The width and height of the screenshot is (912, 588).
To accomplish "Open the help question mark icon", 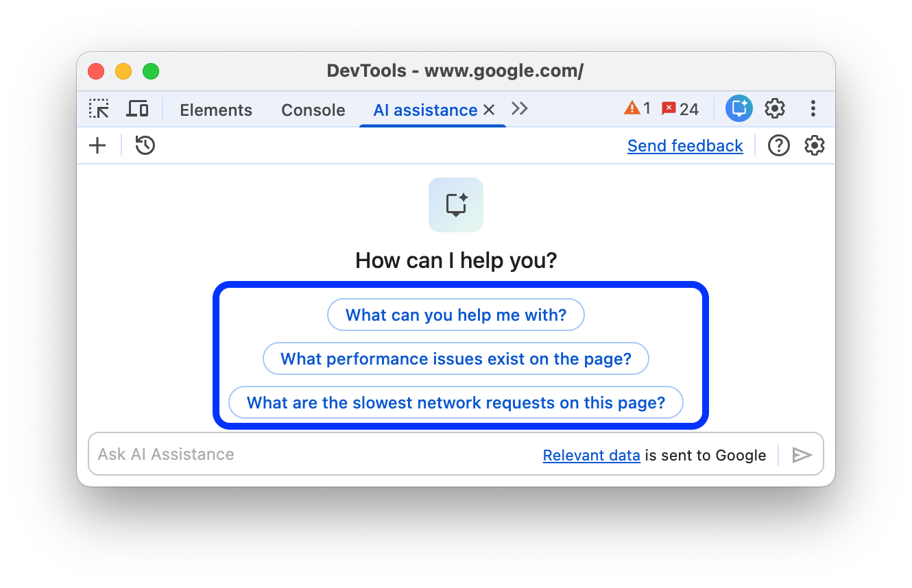I will (779, 145).
